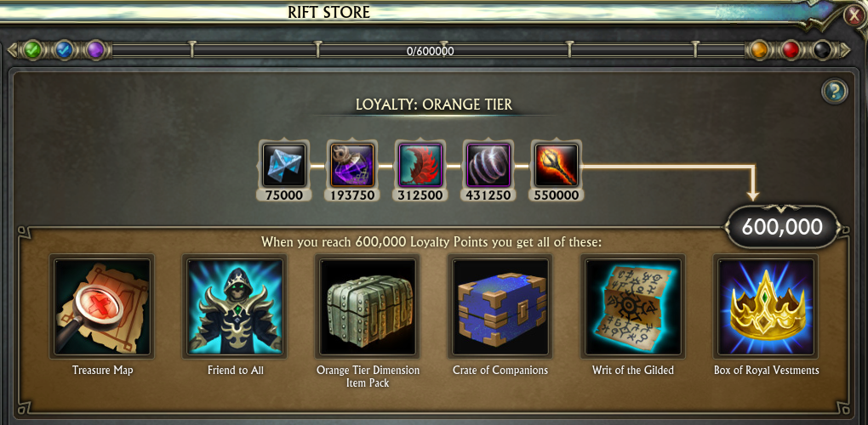This screenshot has height=425, width=868.
Task: Click the Crate of Companions blue box
Action: click(501, 307)
